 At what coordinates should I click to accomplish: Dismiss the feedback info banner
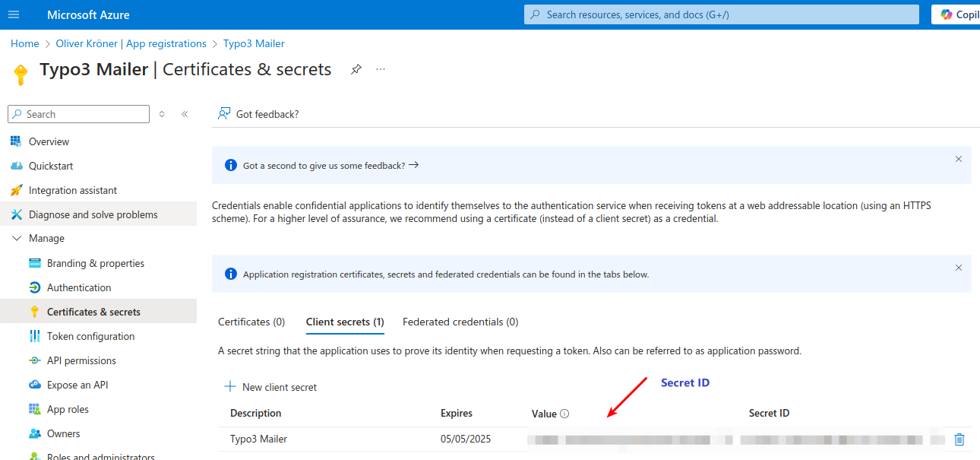[x=958, y=160]
